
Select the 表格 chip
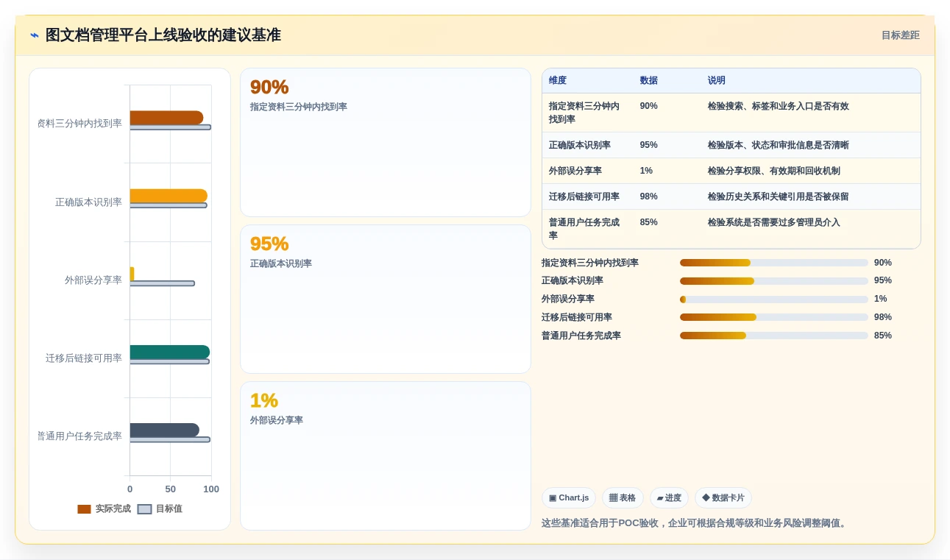coord(623,498)
